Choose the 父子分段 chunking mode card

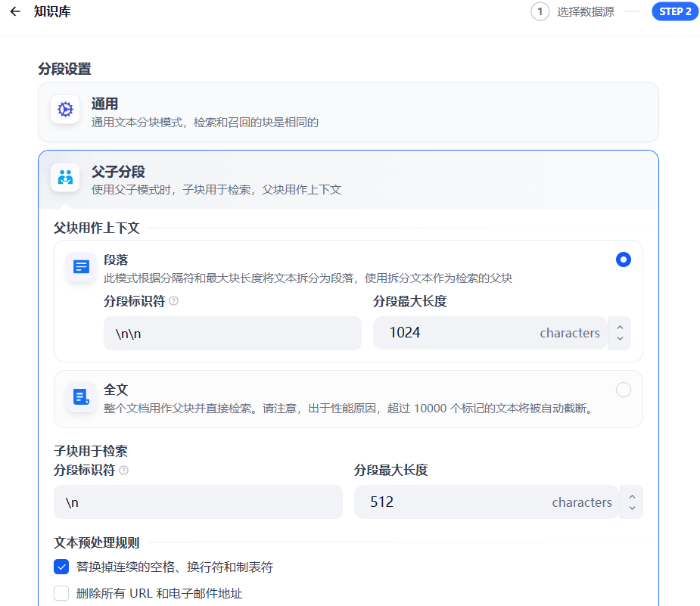point(348,180)
